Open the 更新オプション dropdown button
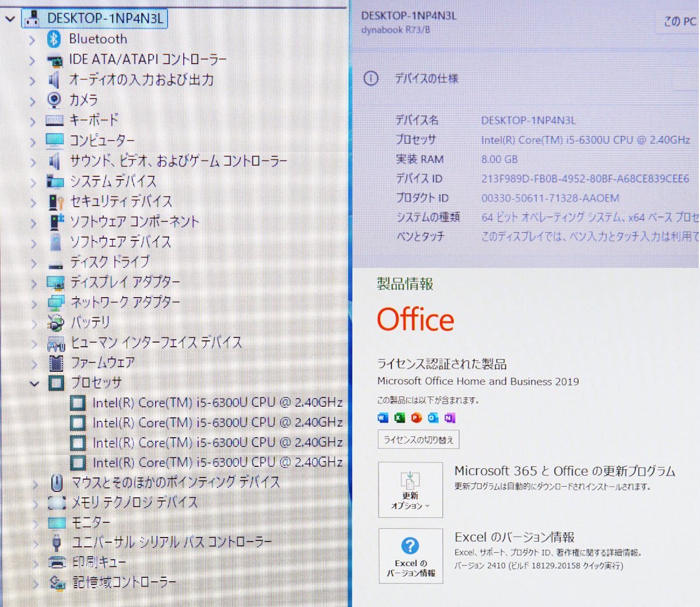The image size is (700, 607). click(x=410, y=490)
